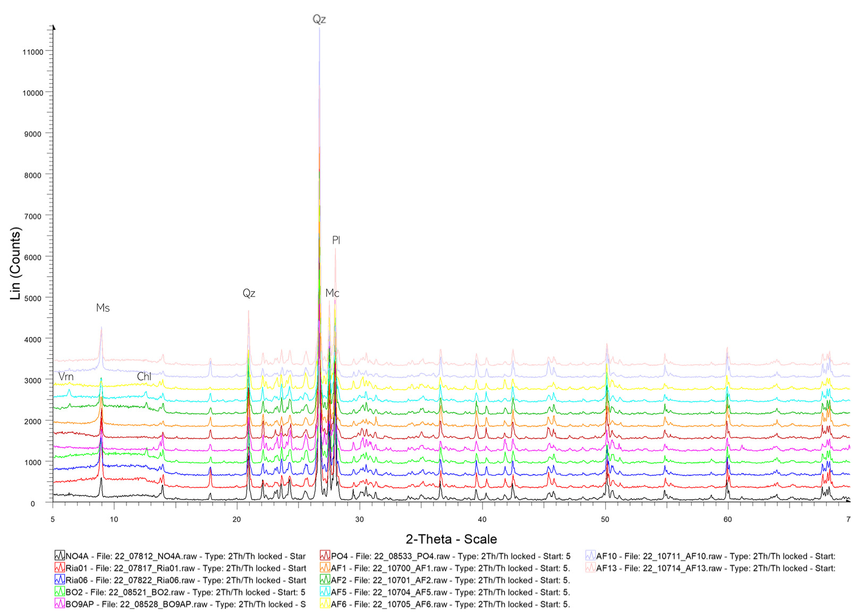Click the AF13 pink legend swatch
Image resolution: width=865 pixels, height=616 pixels.
point(590,568)
